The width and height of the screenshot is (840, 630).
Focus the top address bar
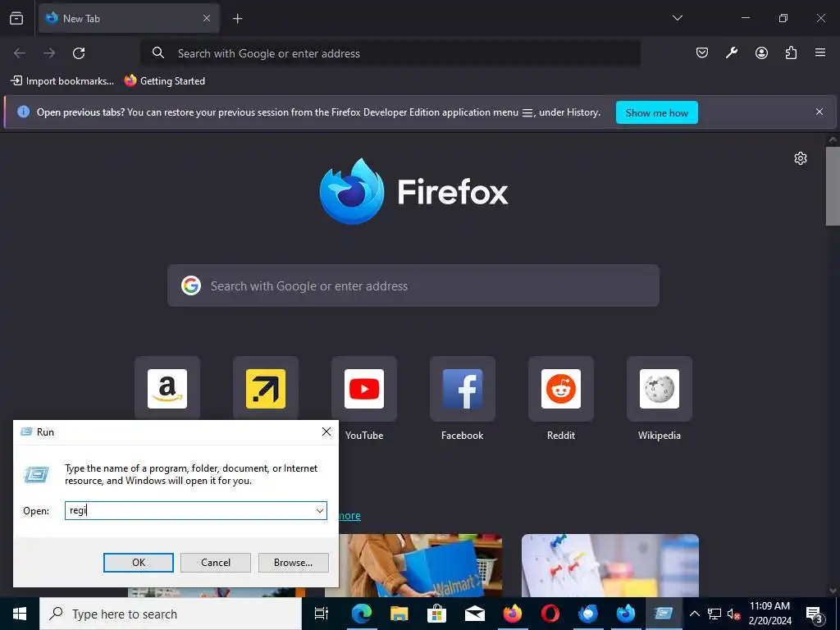click(390, 53)
